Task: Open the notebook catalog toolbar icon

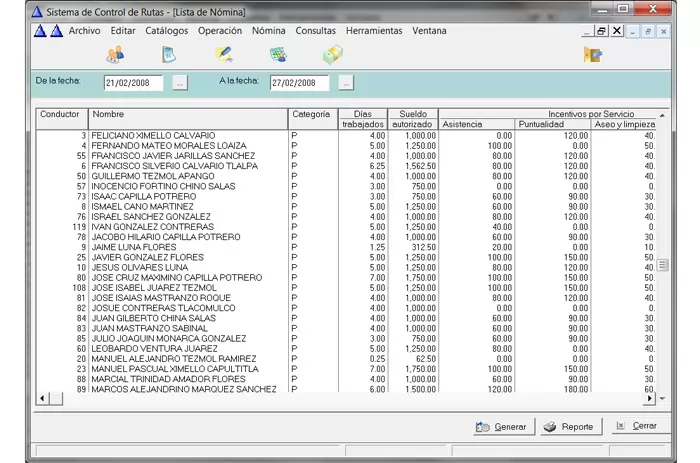Action: [x=169, y=55]
